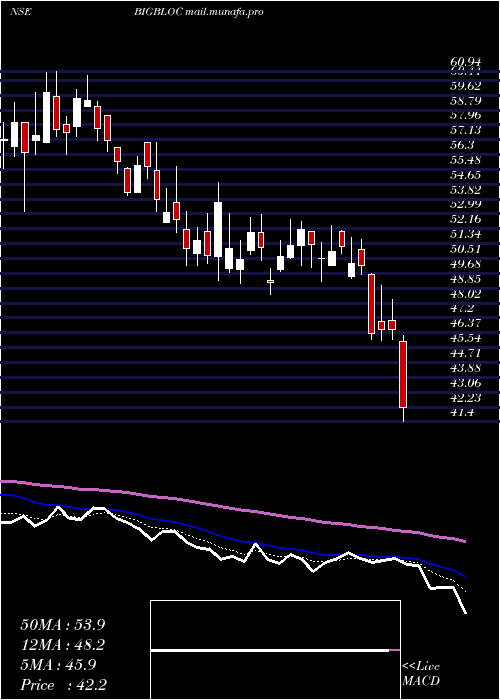Select the 59.62 price axis label
500x700 pixels.
[466, 86]
